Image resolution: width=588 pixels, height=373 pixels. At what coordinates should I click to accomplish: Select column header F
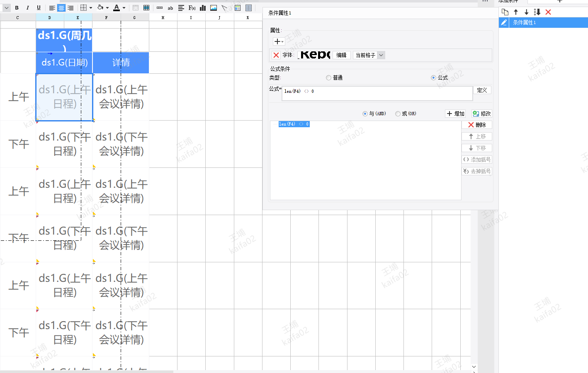click(x=107, y=17)
